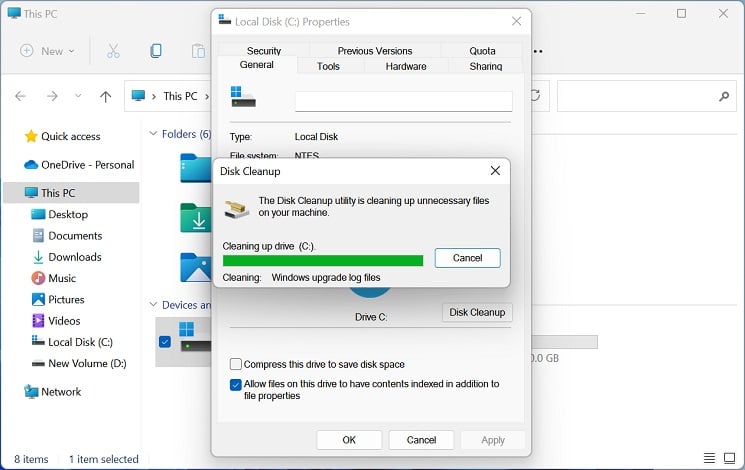The height and width of the screenshot is (470, 745).
Task: Click the refresh icon next to address bar
Action: point(535,96)
